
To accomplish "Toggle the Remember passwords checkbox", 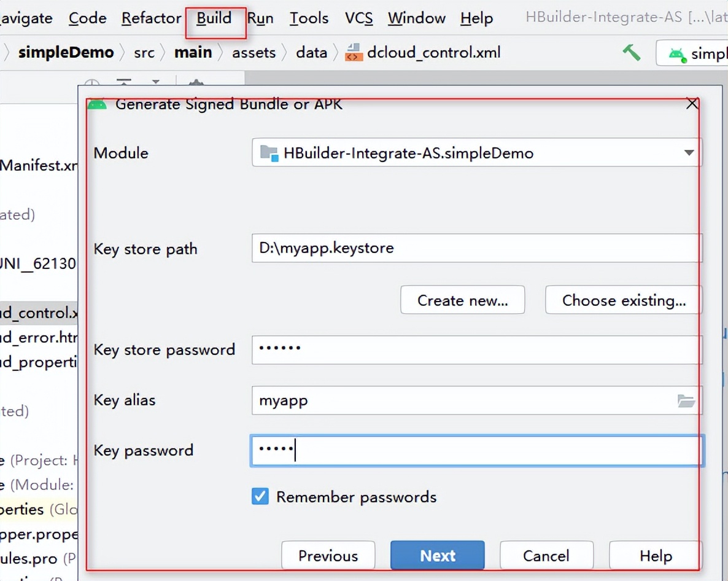I will pos(260,496).
